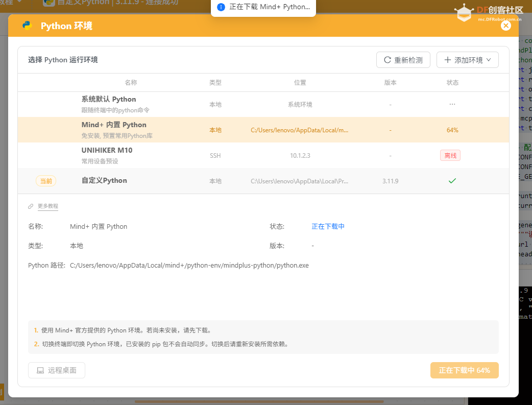Click the SSH type cell
The image size is (532, 405).
point(215,155)
